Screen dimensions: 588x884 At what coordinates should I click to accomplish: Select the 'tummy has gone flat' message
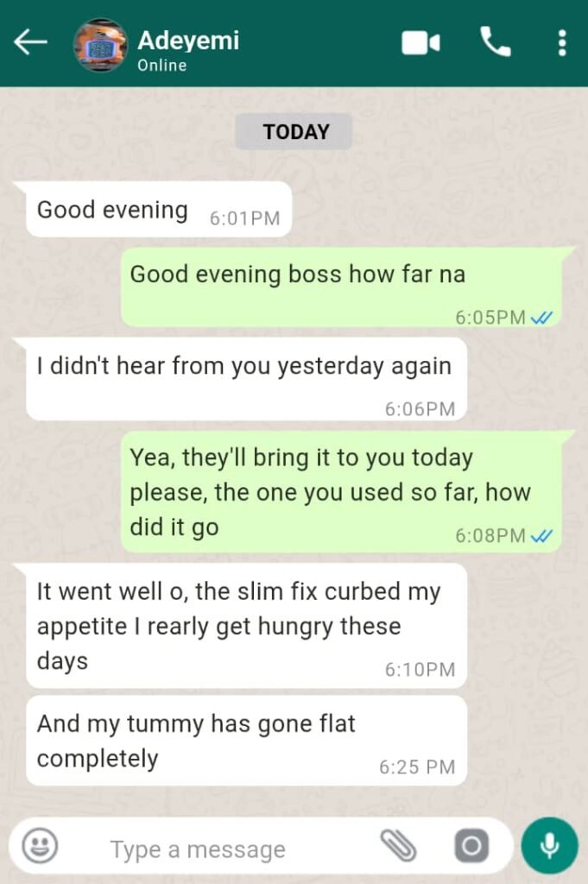click(246, 741)
